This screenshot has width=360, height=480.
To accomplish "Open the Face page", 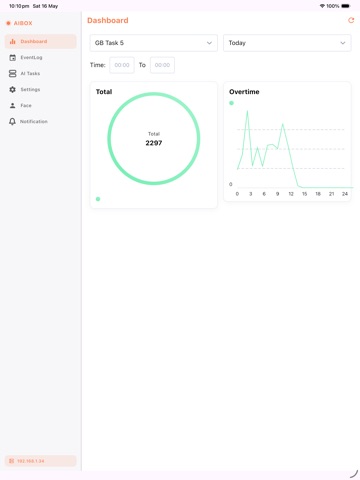I will pyautogui.click(x=41, y=105).
